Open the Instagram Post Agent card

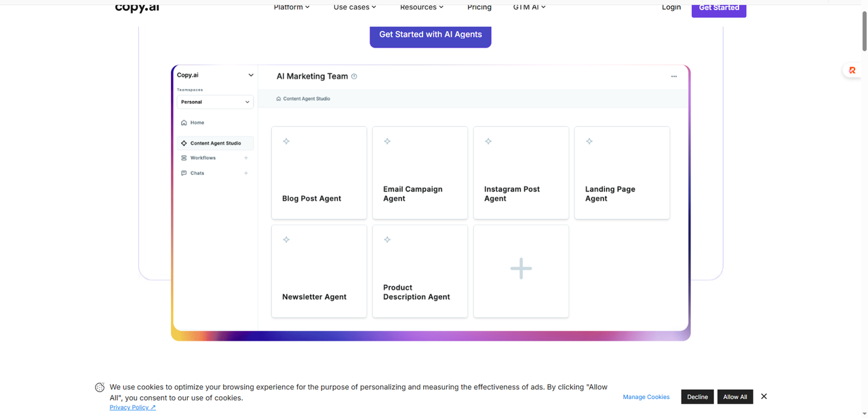coord(521,173)
